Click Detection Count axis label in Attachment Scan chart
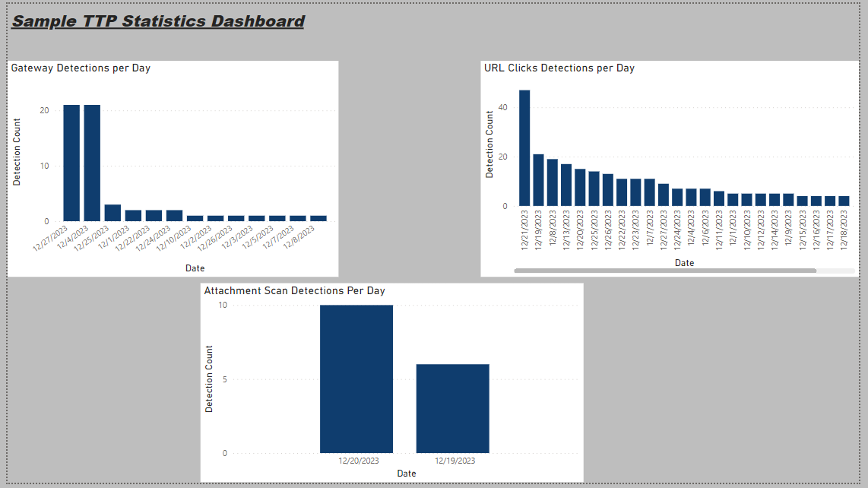 coord(210,379)
